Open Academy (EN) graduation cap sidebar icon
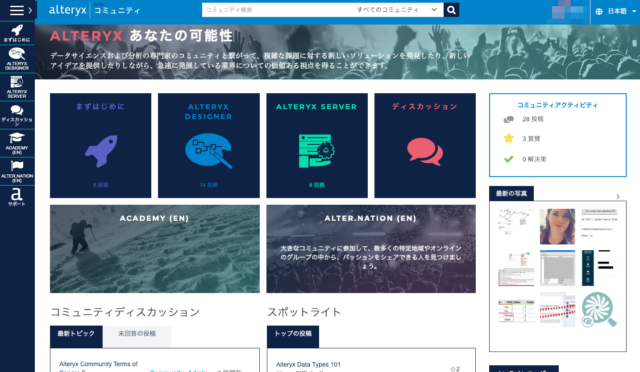This screenshot has width=640, height=372. pos(17,143)
